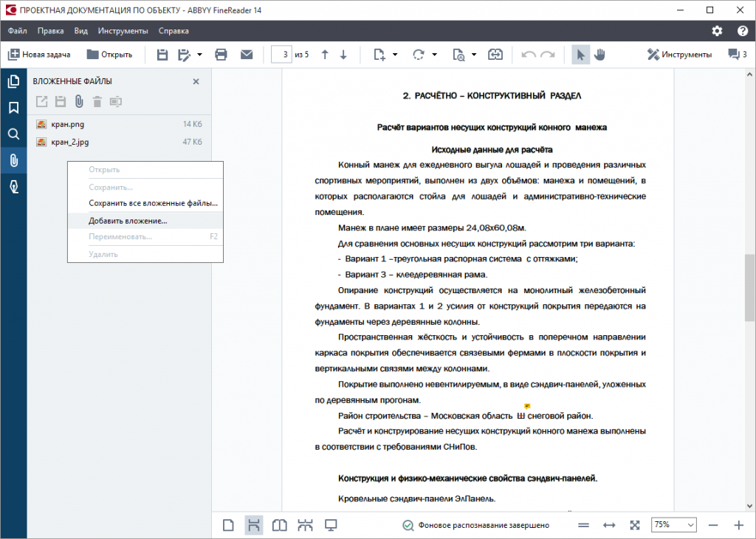This screenshot has height=539, width=756.
Task: Choose Добавить вложение… in context menu
Action: [x=145, y=221]
